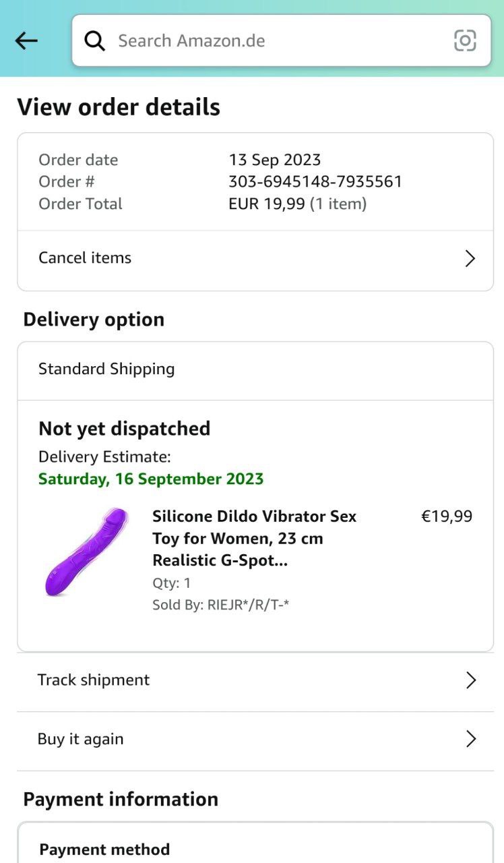Screen dimensions: 504x863
Task: Click the Saturday, 16 September 2023 delivery estimate
Action: click(x=151, y=479)
